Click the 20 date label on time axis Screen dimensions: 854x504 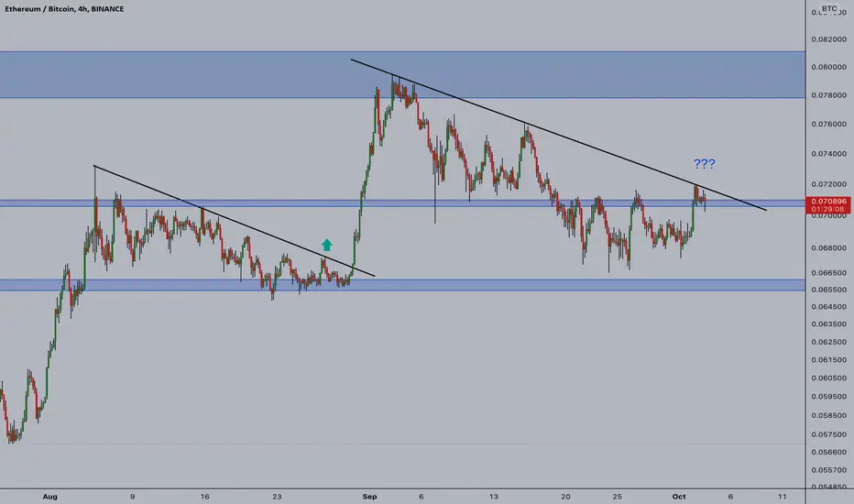point(565,497)
